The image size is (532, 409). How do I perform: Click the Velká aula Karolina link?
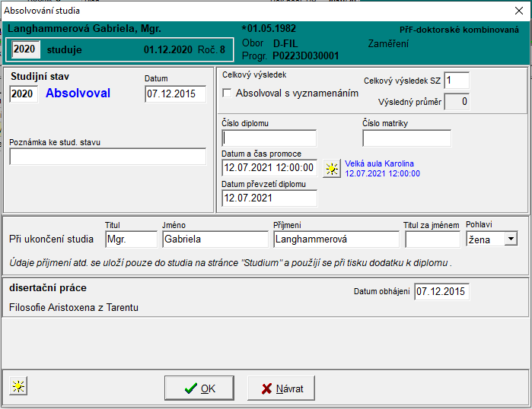tap(381, 163)
